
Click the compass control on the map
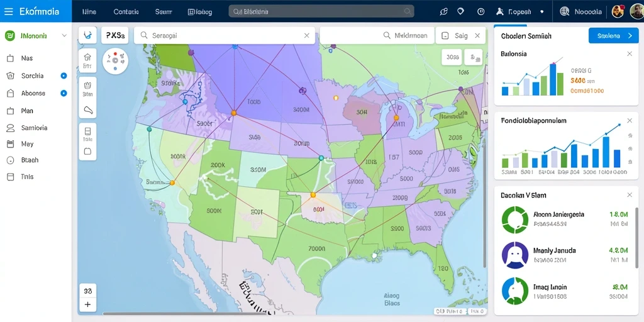point(115,61)
